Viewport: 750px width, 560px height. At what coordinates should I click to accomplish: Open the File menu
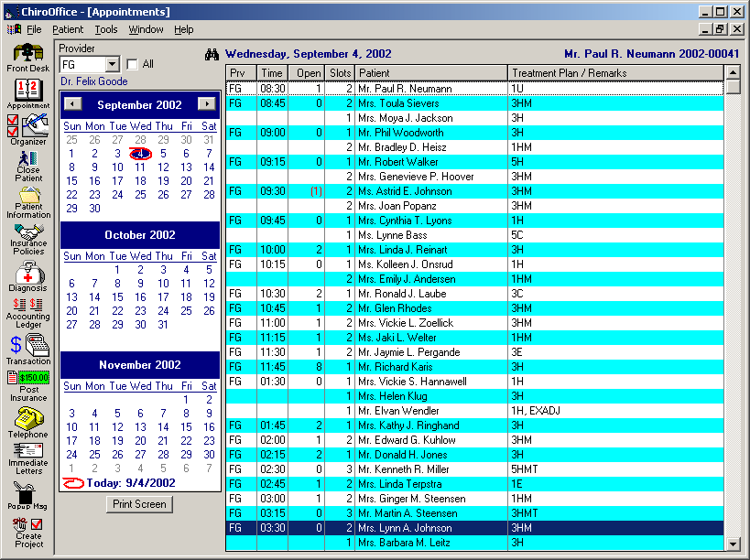pyautogui.click(x=34, y=29)
